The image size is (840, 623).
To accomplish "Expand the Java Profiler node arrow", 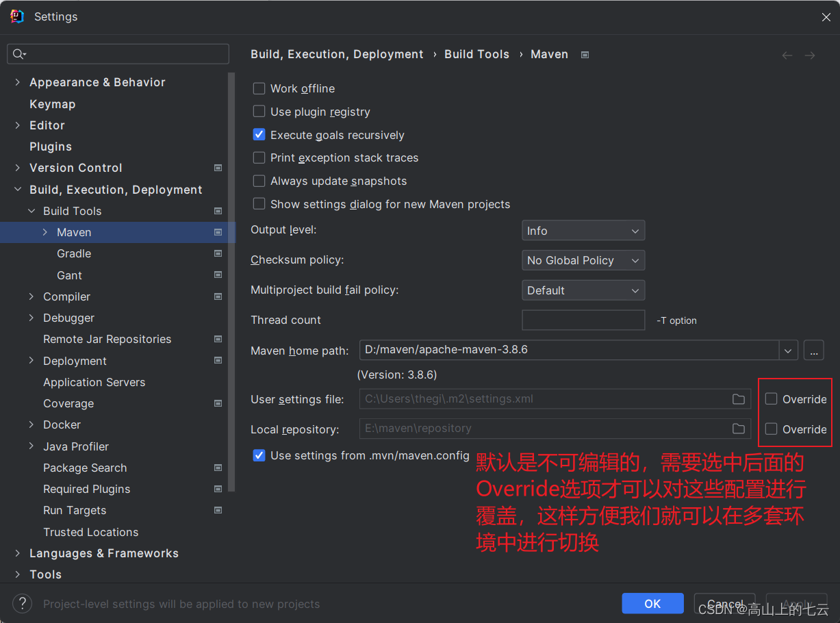I will tap(31, 446).
